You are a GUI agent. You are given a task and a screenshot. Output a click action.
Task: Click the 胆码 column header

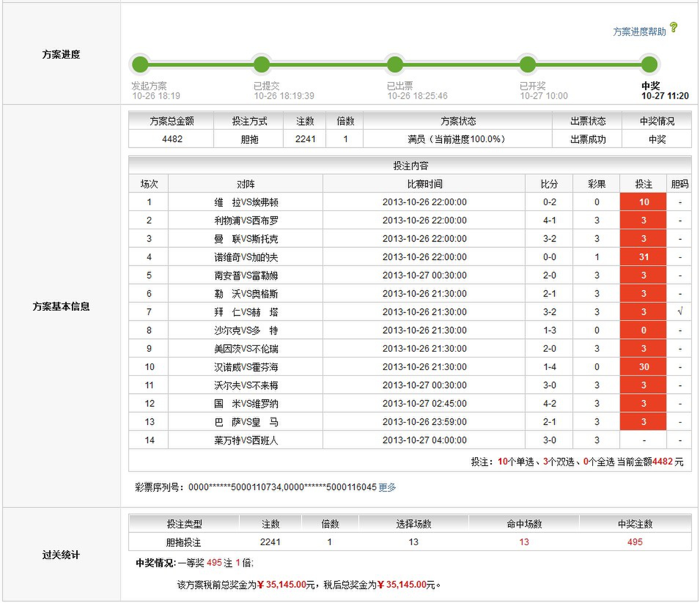pos(679,184)
